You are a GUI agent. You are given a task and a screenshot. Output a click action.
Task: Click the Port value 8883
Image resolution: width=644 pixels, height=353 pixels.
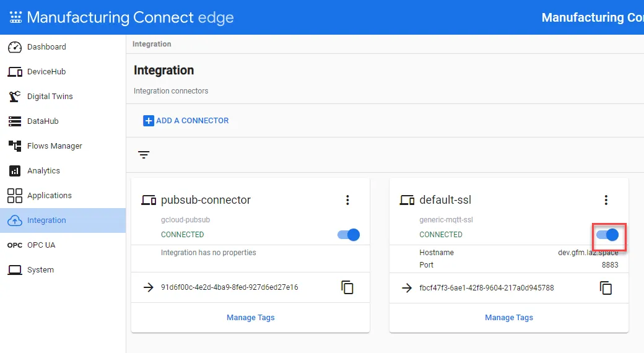coord(610,265)
